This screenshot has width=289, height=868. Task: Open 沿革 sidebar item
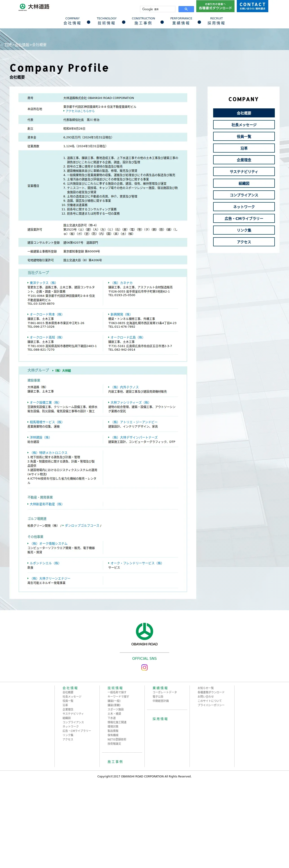pyautogui.click(x=244, y=148)
